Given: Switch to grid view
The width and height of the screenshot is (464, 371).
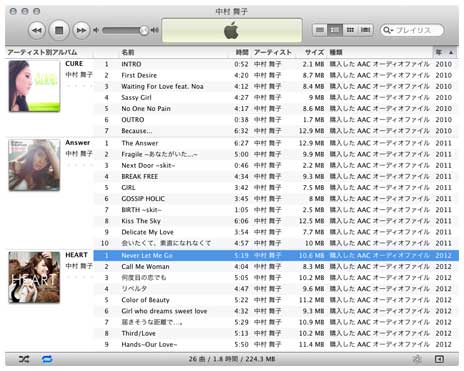Looking at the screenshot, I should (350, 30).
